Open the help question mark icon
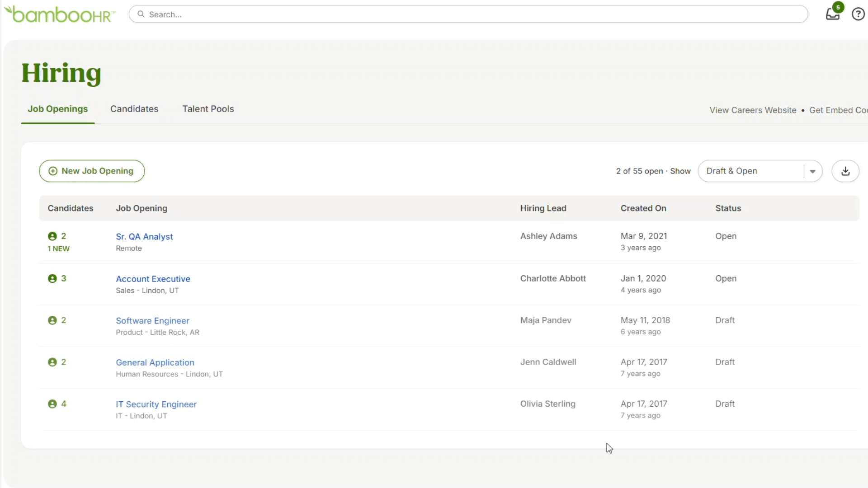Screen dimensions: 868x488 [858, 14]
